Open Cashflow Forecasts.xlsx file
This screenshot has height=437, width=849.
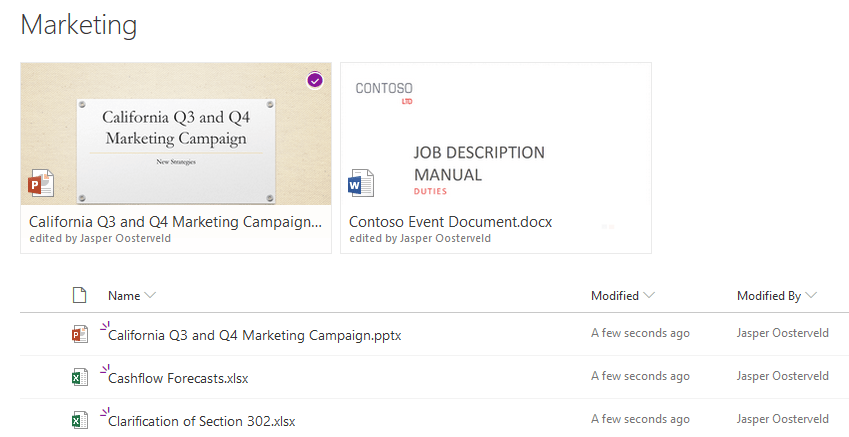coord(178,378)
